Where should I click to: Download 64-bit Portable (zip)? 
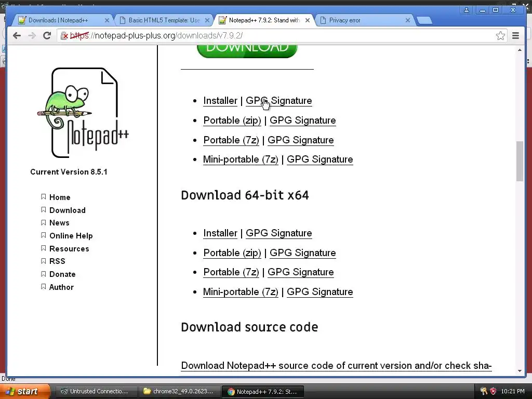tap(232, 253)
